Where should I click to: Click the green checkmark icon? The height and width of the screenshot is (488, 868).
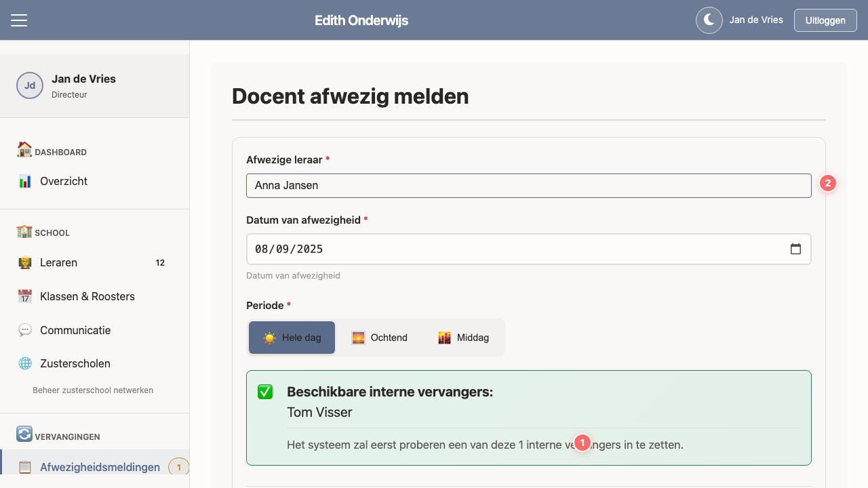265,392
